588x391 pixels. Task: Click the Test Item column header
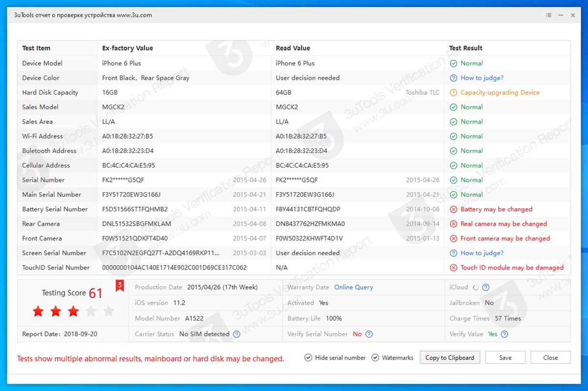click(x=36, y=48)
